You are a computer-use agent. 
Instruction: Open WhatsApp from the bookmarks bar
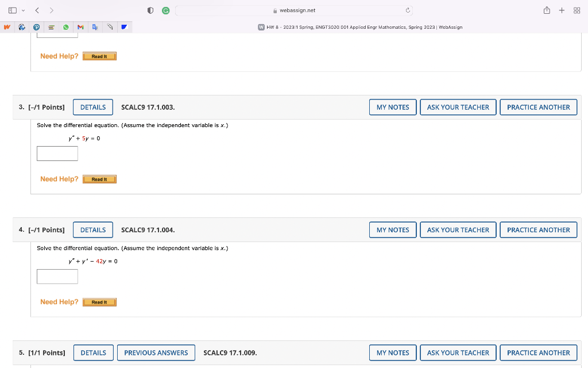(66, 26)
